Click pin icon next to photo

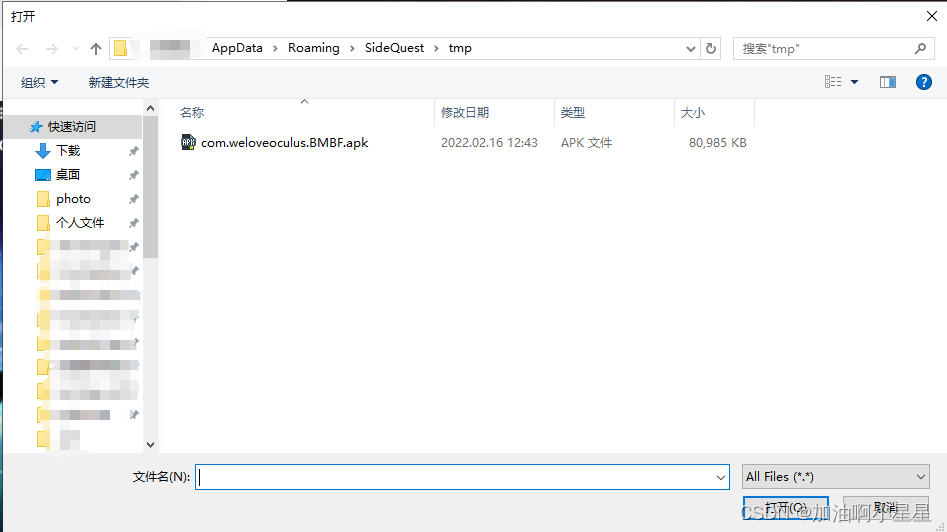133,199
